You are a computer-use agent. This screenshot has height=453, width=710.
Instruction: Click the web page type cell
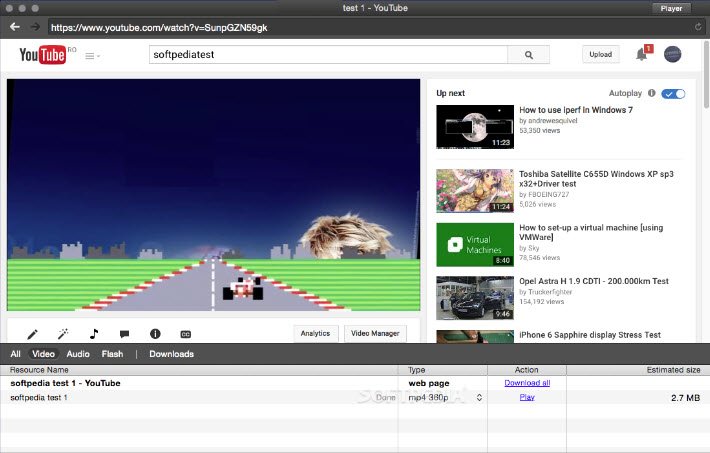pos(429,383)
